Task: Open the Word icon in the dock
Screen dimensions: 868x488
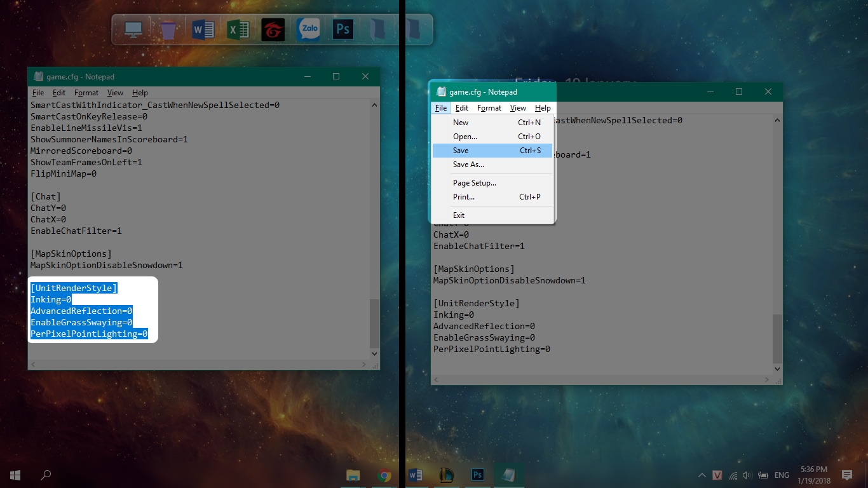Action: [x=203, y=30]
